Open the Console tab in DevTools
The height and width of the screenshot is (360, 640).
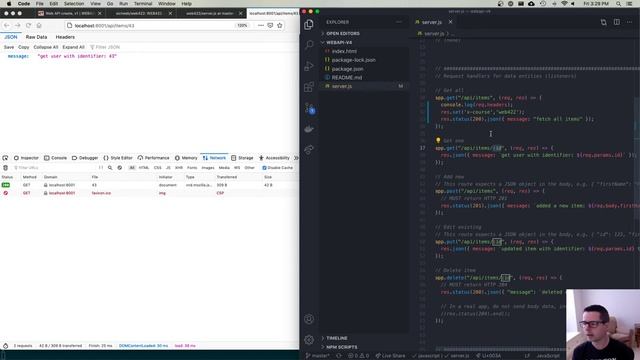[x=56, y=158]
